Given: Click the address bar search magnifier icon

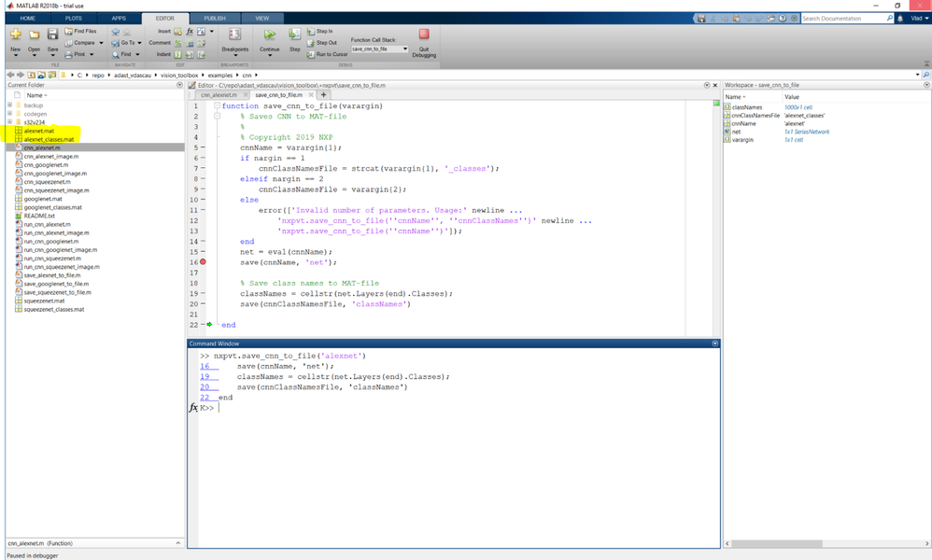Looking at the screenshot, I should 925,75.
